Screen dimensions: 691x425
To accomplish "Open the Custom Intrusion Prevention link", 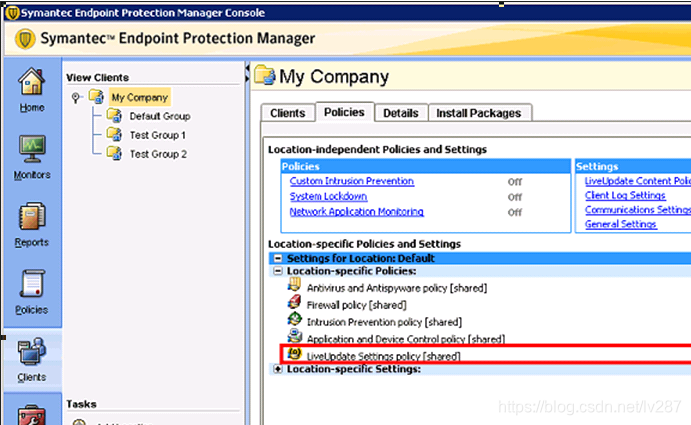I will coord(352,181).
